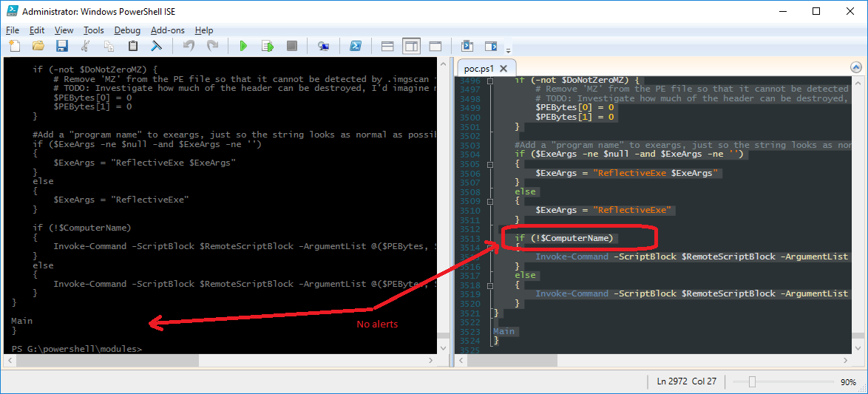Screen dimensions: 868x394
Task: Click the Main call on line 3523
Action: pos(503,331)
